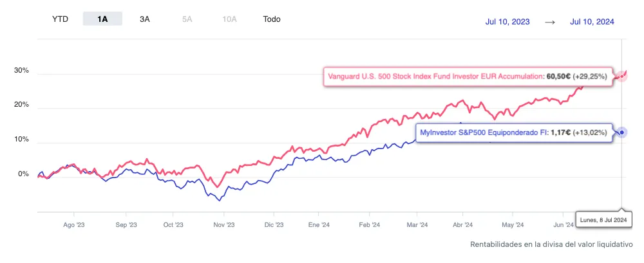The image size is (644, 263).
Task: Click the Lunes, 8 Jul 2024 date label
Action: coord(604,219)
